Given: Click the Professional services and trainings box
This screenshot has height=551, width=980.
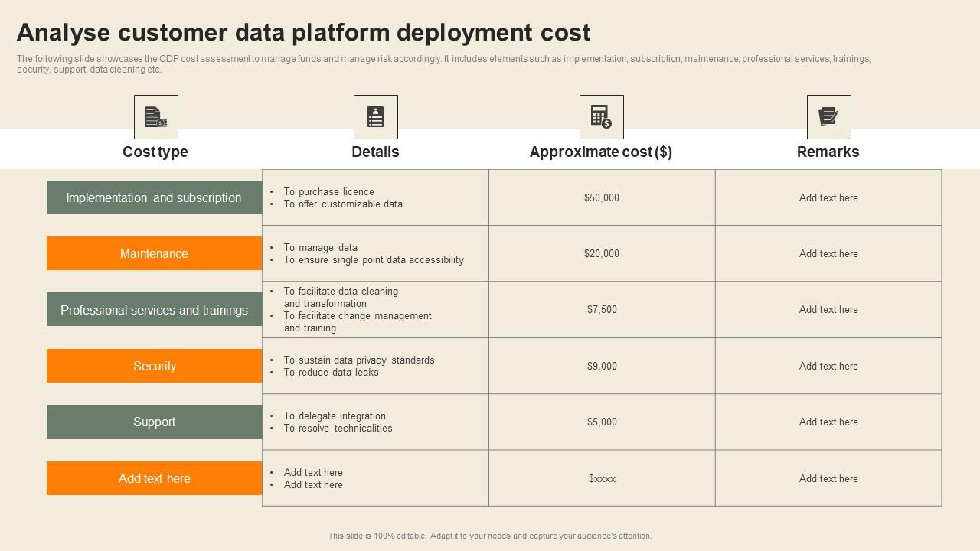Looking at the screenshot, I should pos(154,310).
